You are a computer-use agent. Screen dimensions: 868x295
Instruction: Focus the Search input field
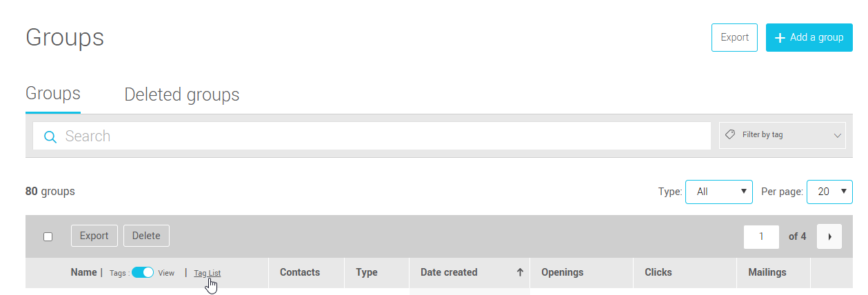pos(386,136)
